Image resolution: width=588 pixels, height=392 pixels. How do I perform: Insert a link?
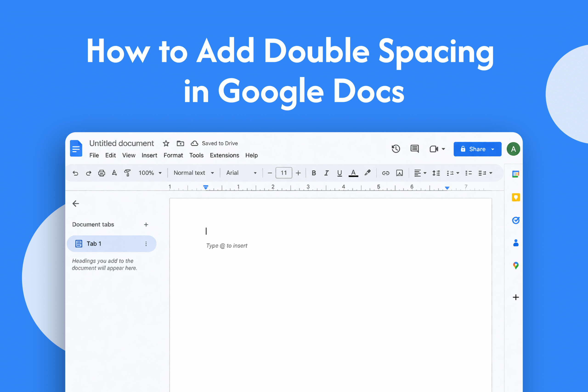click(385, 173)
